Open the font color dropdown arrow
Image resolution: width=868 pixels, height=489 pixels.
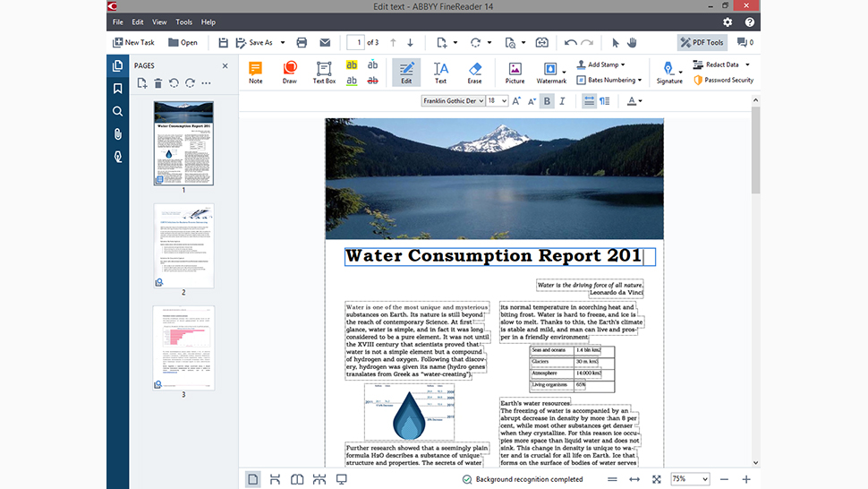pyautogui.click(x=641, y=101)
